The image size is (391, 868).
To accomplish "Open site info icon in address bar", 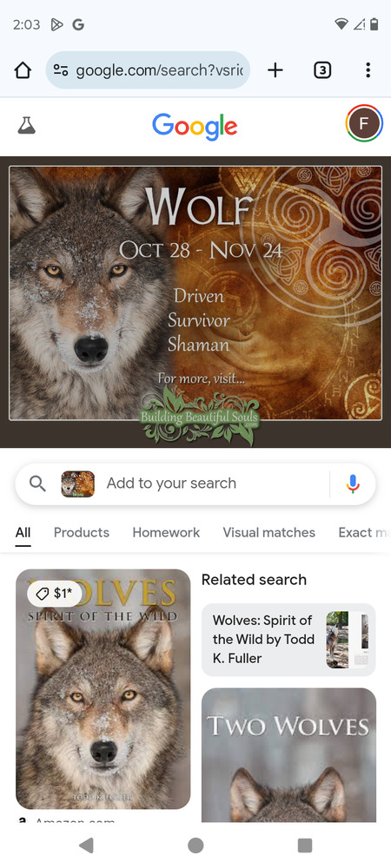I will pos(60,70).
